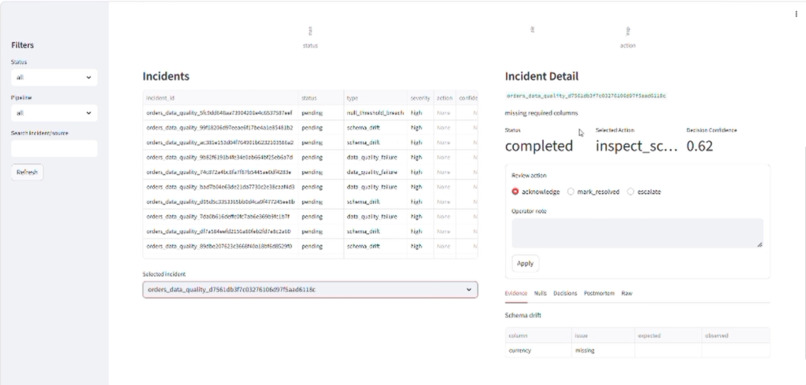Screen dimensions: 806x385
Task: Select the incident id starting bad7b04
Action: coord(221,187)
